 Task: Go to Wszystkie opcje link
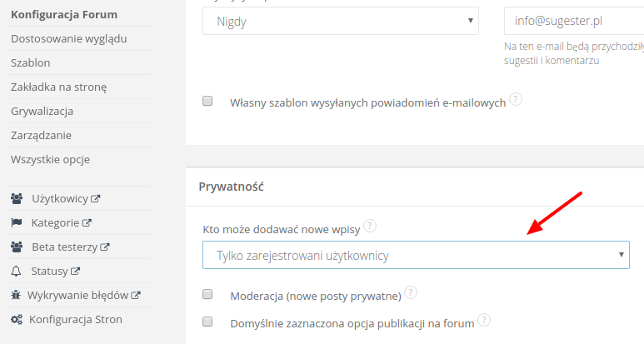[x=50, y=159]
